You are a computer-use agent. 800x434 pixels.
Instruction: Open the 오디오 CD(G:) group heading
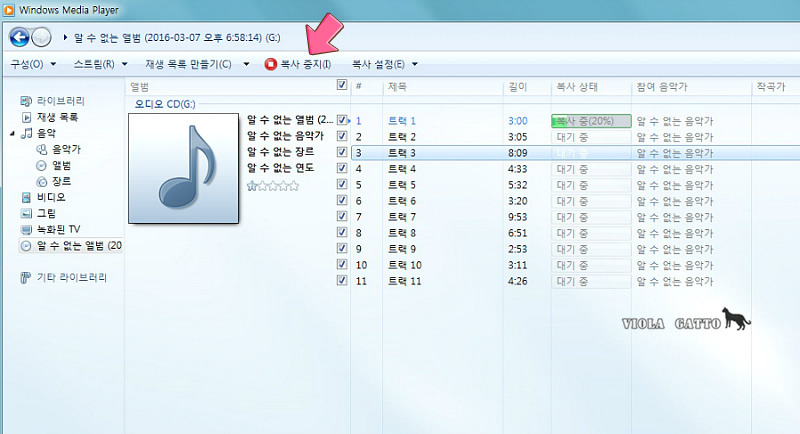point(165,104)
